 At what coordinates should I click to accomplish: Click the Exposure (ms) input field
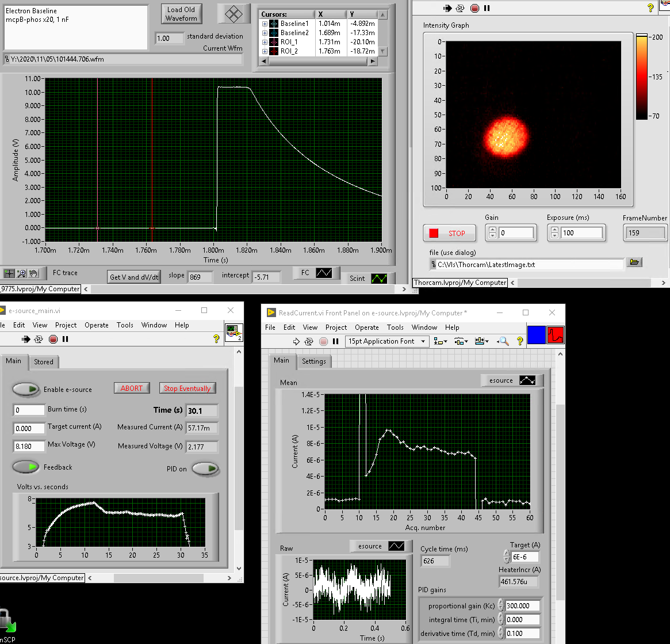tap(580, 233)
